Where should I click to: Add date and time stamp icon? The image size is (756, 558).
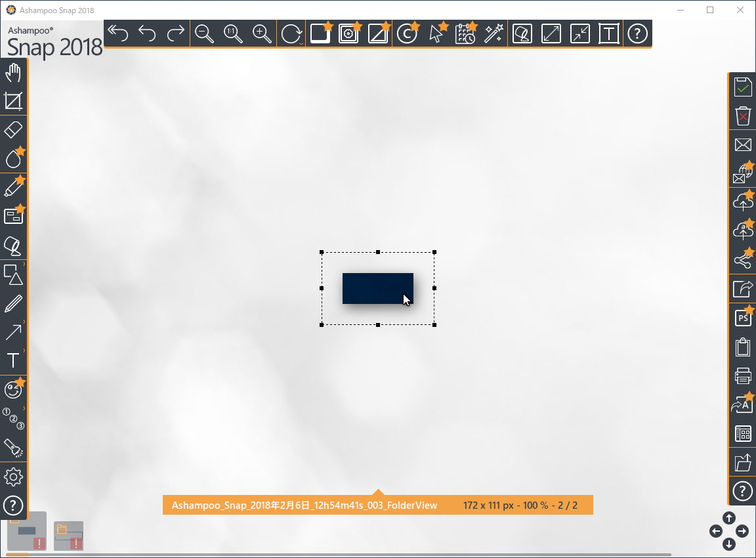(465, 33)
